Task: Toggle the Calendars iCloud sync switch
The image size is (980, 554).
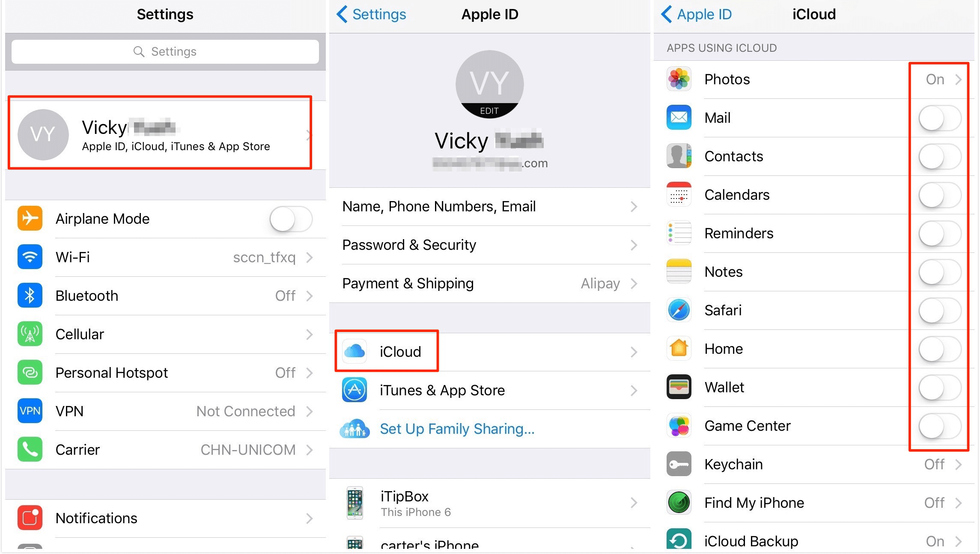Action: coord(940,195)
